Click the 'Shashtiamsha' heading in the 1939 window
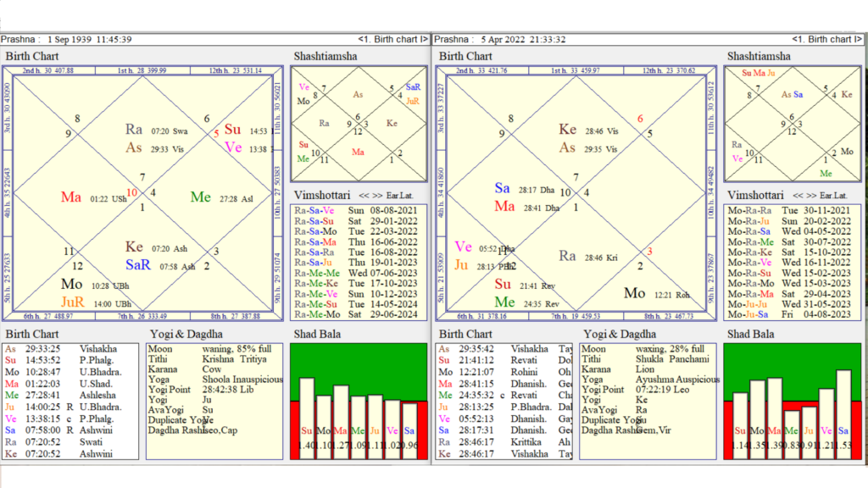The image size is (868, 488). click(x=325, y=56)
